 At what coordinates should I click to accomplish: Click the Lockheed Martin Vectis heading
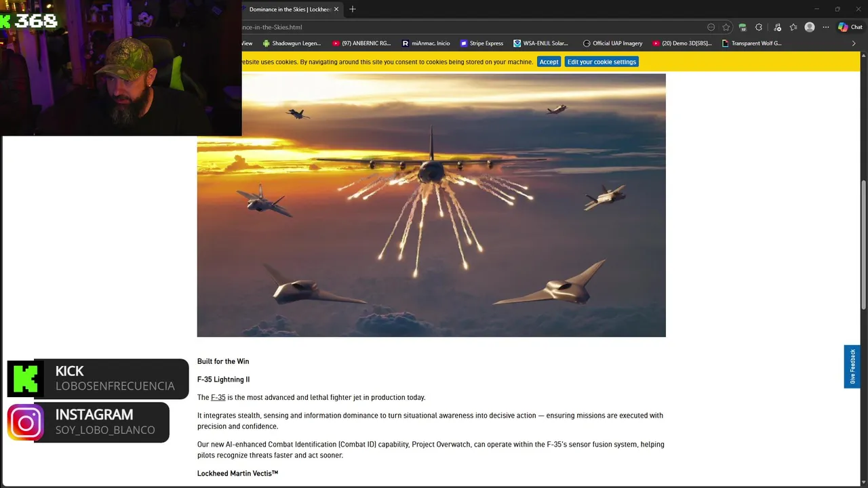point(237,473)
